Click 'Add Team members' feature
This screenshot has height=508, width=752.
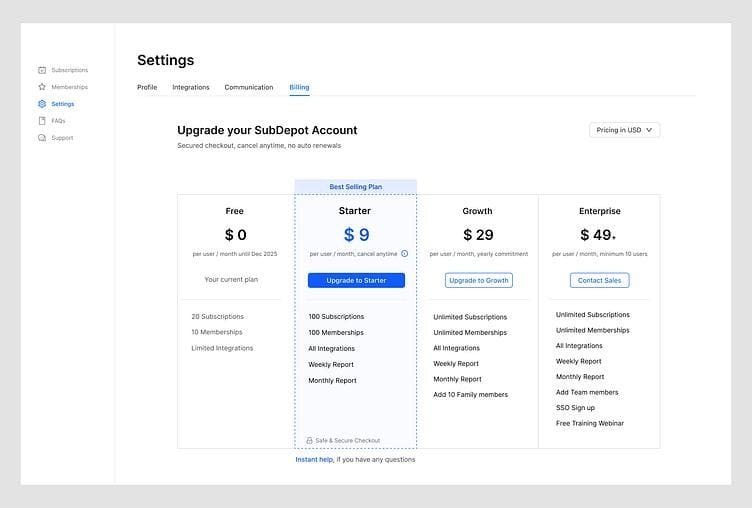click(587, 392)
